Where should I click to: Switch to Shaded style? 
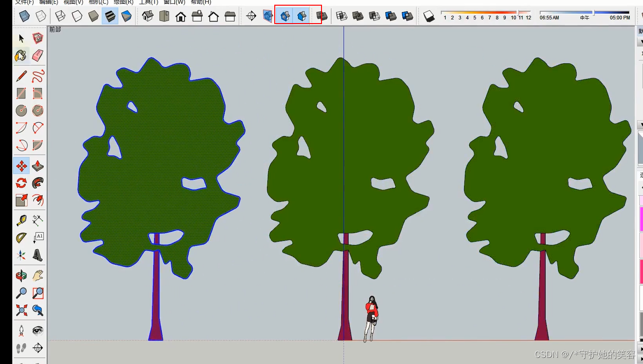tap(93, 17)
